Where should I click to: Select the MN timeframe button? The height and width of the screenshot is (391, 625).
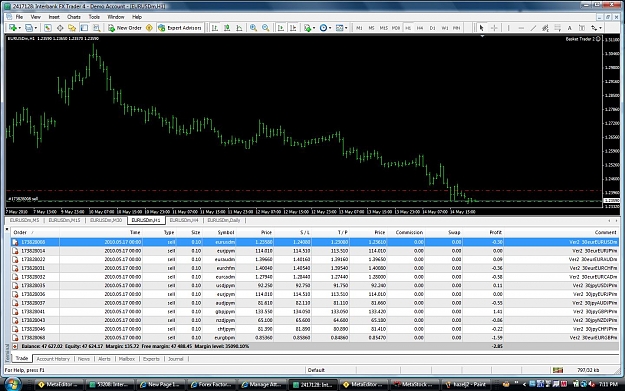tap(457, 28)
